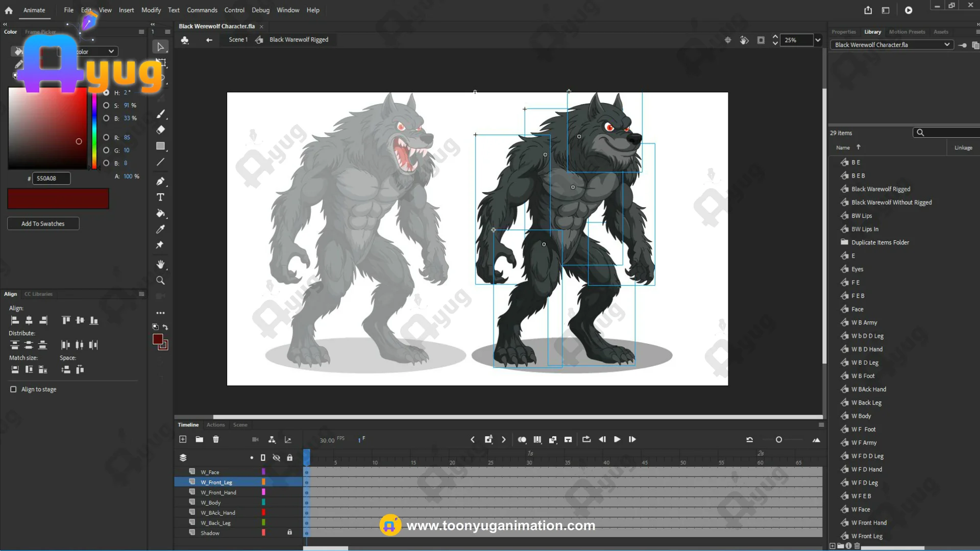
Task: Select the Rectangle tool
Action: tap(160, 146)
